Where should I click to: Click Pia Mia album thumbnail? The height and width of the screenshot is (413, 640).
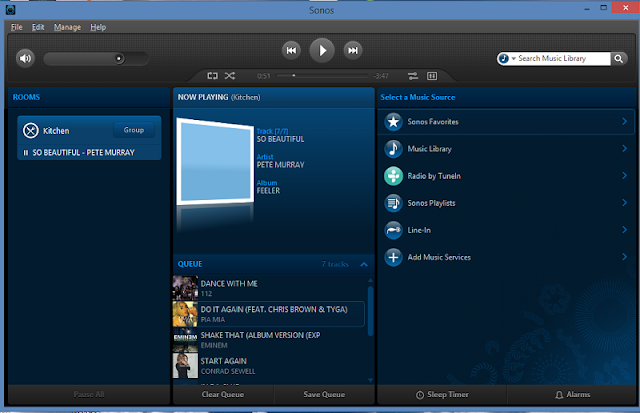pyautogui.click(x=185, y=314)
